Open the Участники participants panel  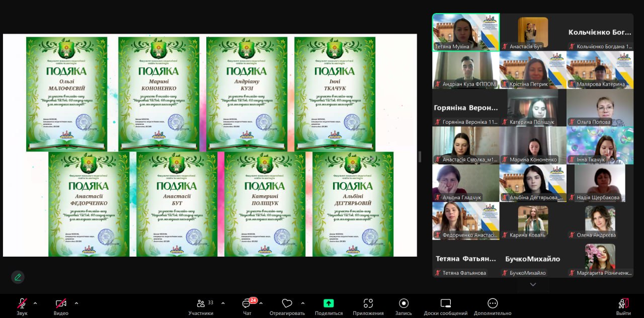pos(201,306)
